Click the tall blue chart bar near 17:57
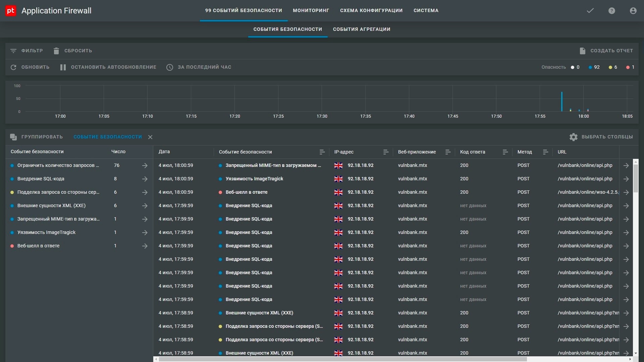644x362 pixels. click(x=562, y=102)
